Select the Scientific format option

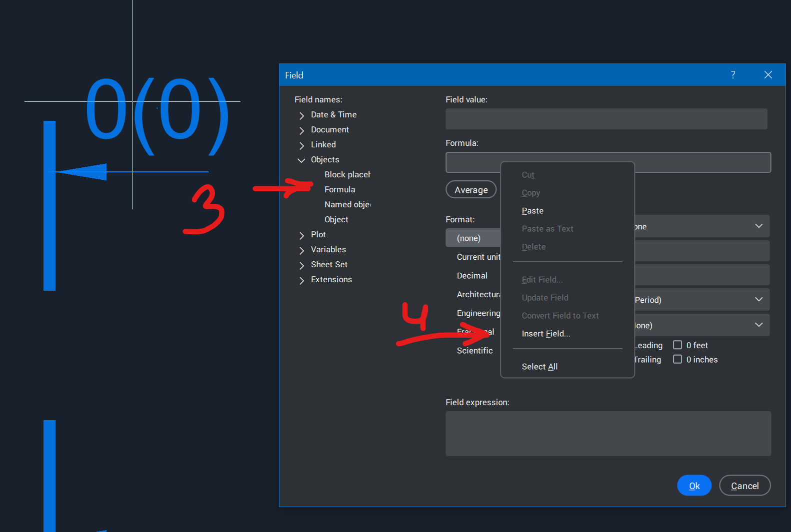(474, 351)
